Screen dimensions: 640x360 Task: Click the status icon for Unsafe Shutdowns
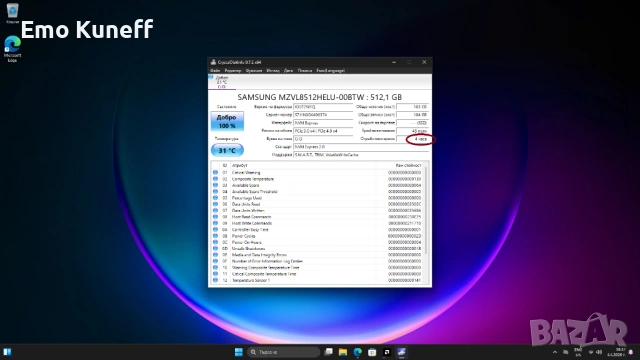point(216,249)
